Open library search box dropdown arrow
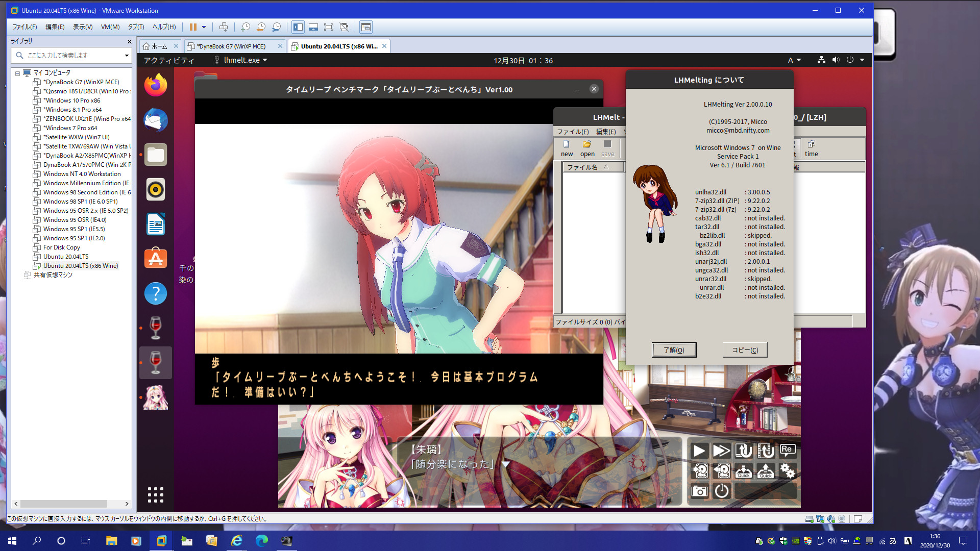This screenshot has height=551, width=980. (x=127, y=56)
